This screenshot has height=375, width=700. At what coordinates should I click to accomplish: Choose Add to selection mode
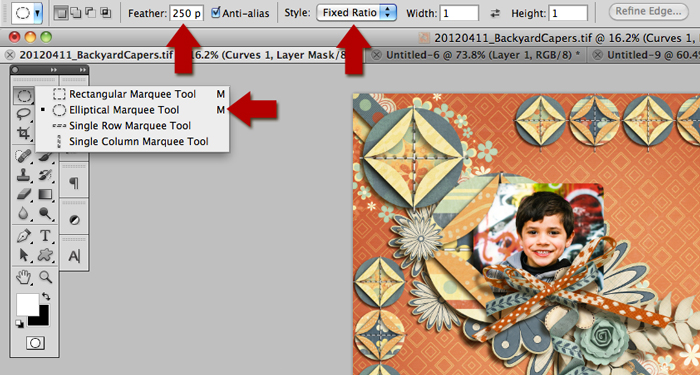pyautogui.click(x=76, y=13)
